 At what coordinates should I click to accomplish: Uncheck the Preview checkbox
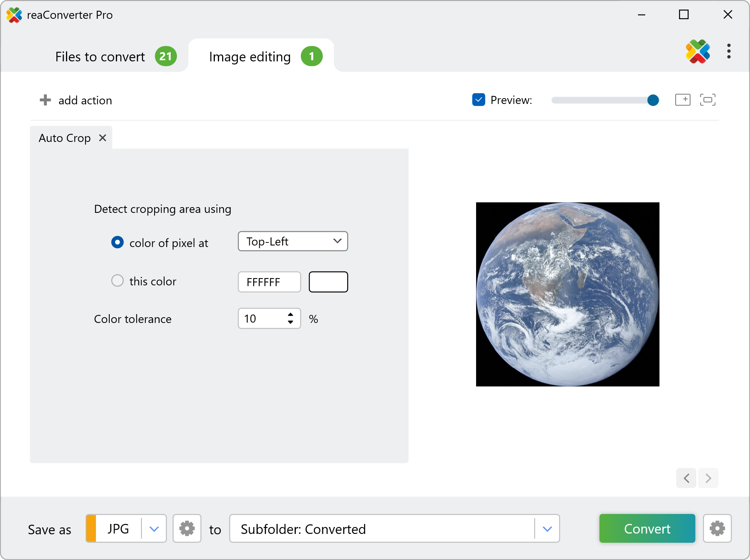[x=478, y=100]
